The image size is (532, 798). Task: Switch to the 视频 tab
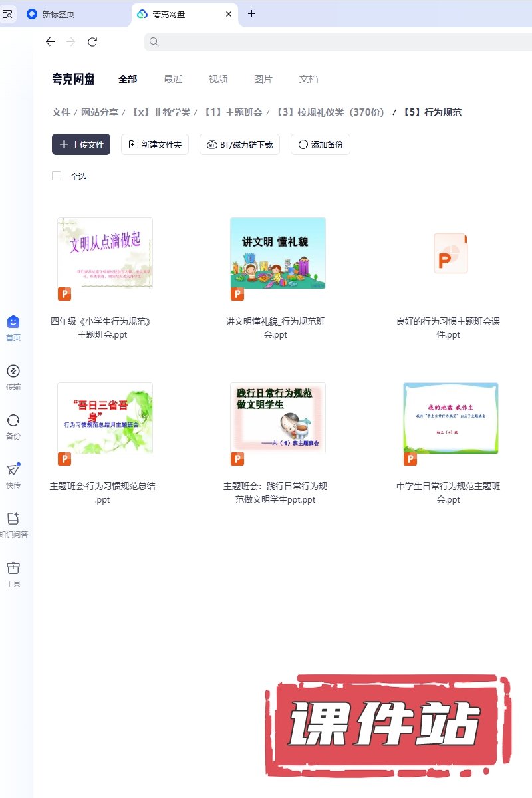tap(218, 79)
